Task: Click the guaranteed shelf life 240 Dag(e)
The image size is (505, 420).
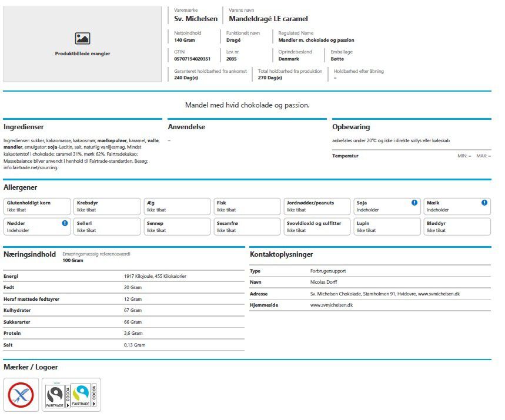Action: point(186,78)
